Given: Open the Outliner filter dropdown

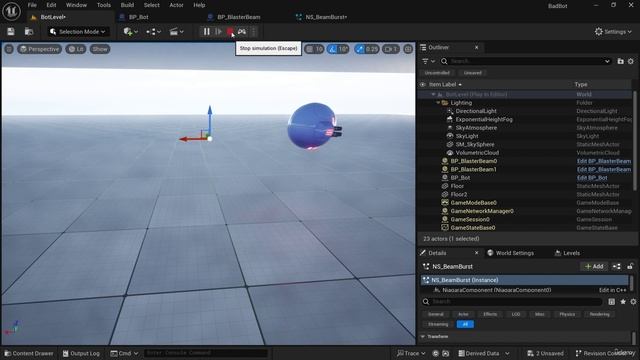Looking at the screenshot, I should 428,61.
